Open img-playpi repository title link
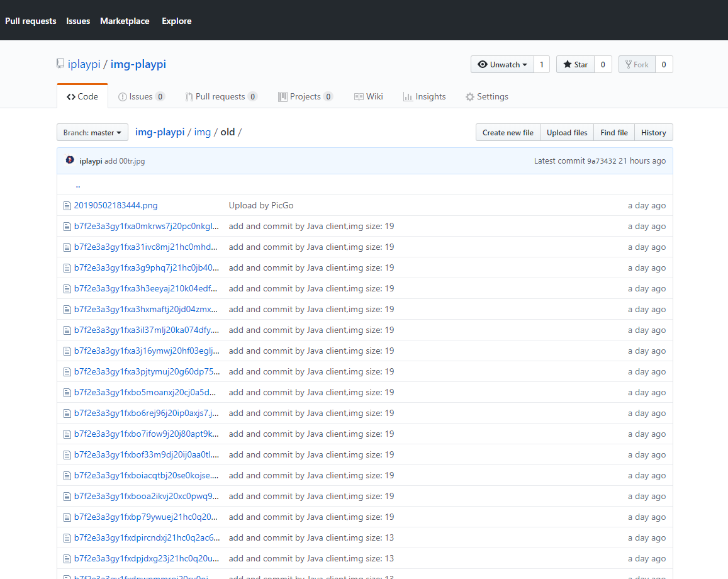The image size is (728, 579). point(138,64)
